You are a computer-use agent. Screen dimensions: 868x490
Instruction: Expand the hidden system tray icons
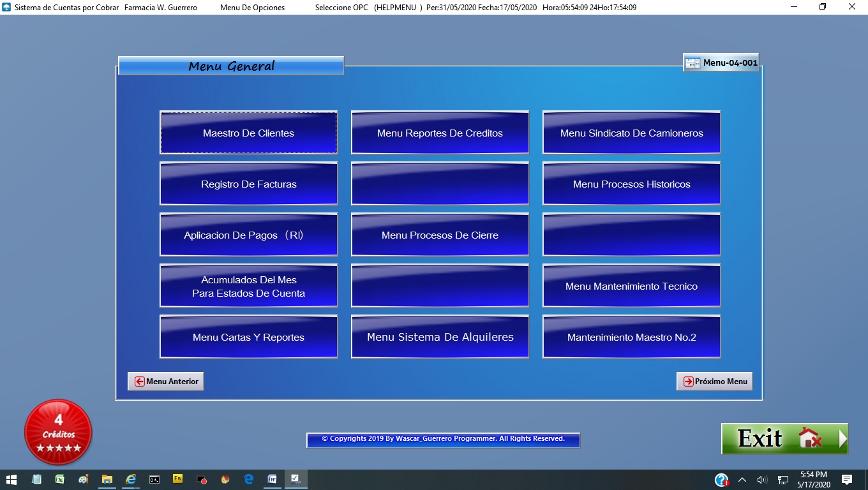(742, 480)
